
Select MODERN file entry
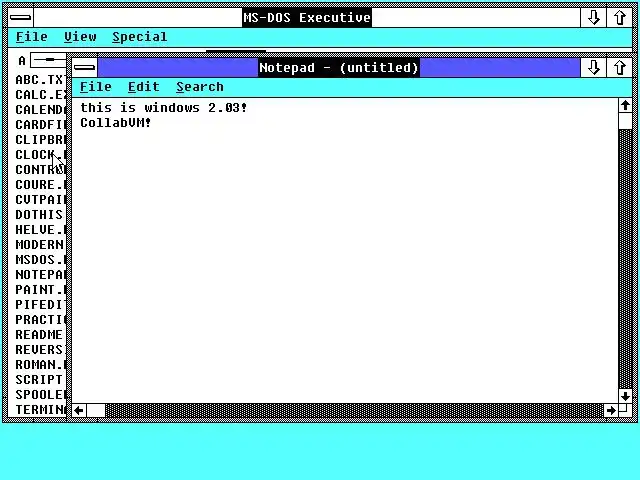[x=40, y=245]
